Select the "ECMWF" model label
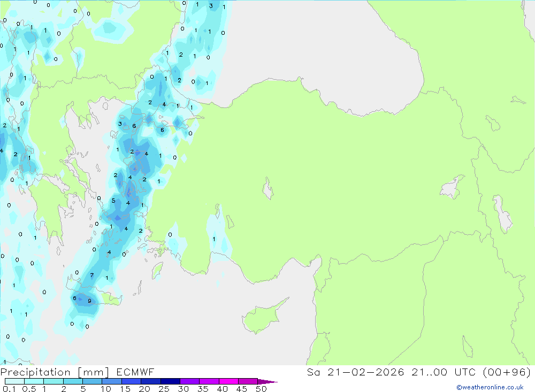 135,372
